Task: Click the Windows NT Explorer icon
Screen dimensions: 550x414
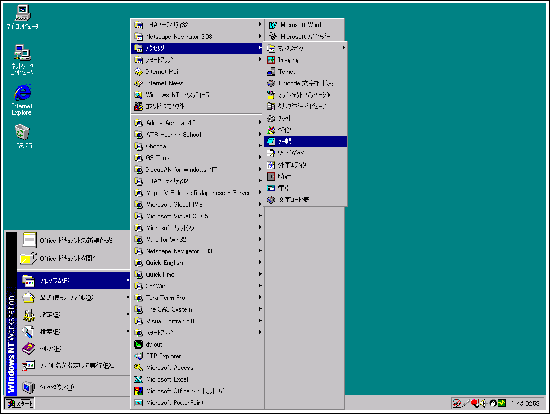Action: click(139, 95)
